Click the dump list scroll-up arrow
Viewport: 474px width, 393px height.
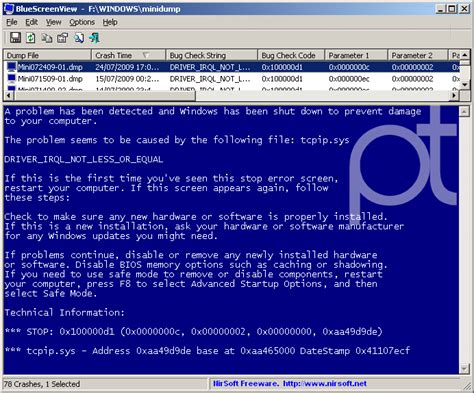(x=465, y=55)
